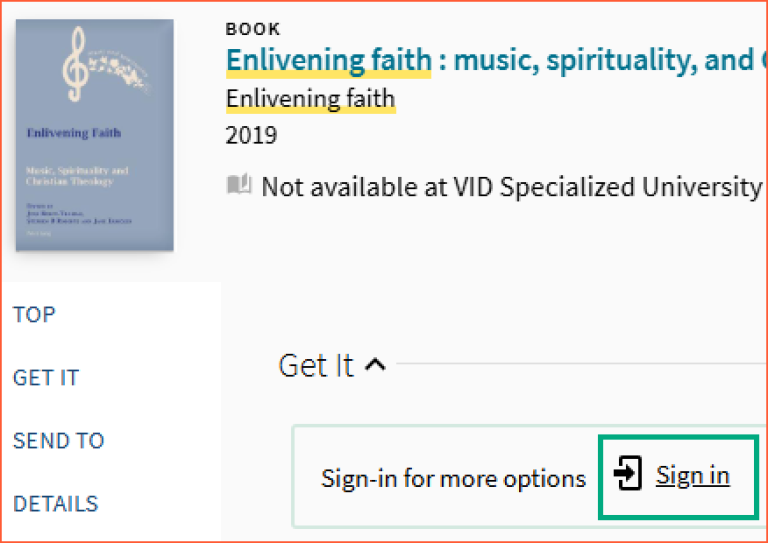Open DETAILS section from sidebar
This screenshot has height=543, width=768.
[x=56, y=503]
